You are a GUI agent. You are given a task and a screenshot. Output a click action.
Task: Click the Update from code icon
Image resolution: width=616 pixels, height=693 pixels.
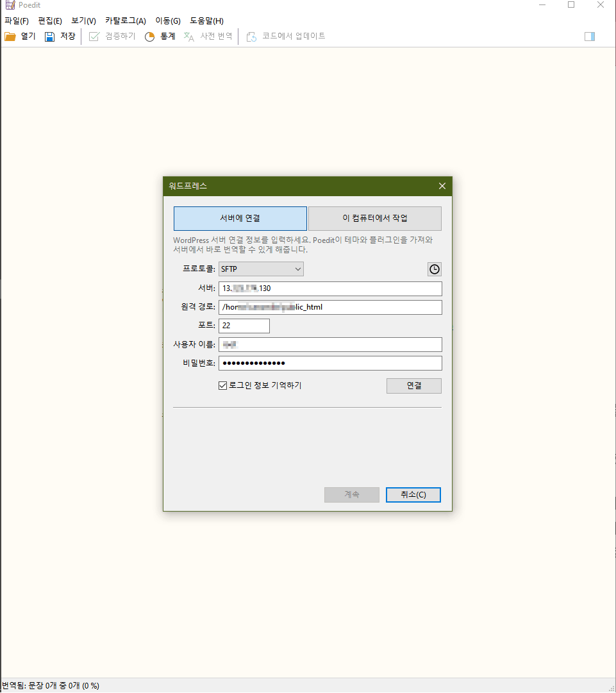[x=252, y=37]
